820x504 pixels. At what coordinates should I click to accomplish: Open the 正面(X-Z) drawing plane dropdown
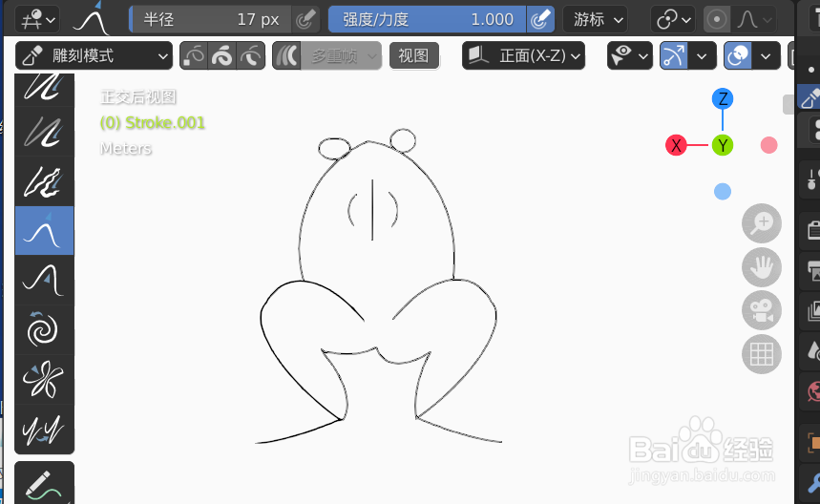point(523,55)
